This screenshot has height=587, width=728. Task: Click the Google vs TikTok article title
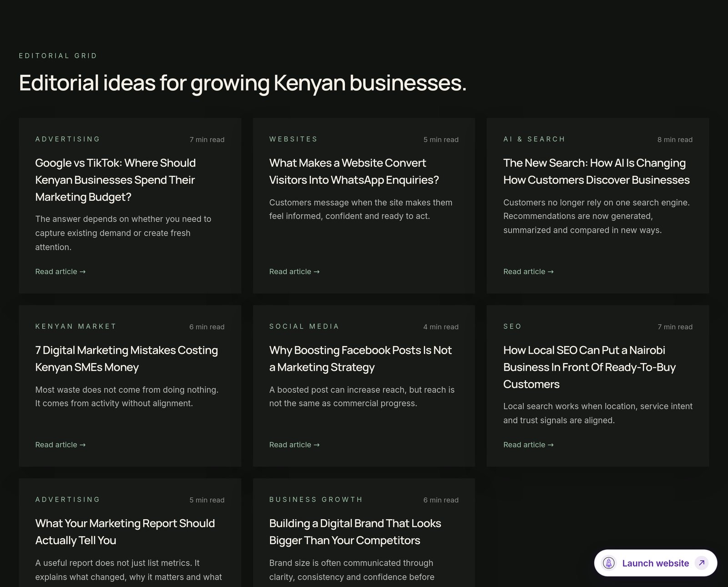[116, 180]
